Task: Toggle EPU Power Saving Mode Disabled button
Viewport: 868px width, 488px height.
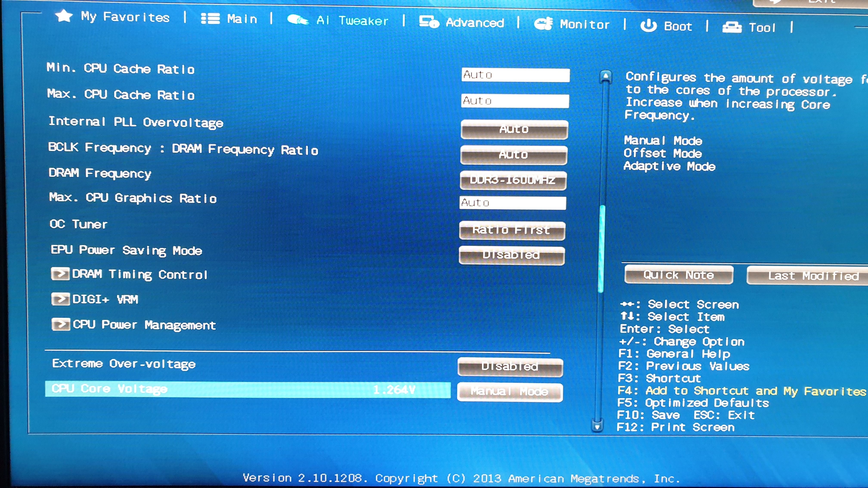Action: click(512, 255)
